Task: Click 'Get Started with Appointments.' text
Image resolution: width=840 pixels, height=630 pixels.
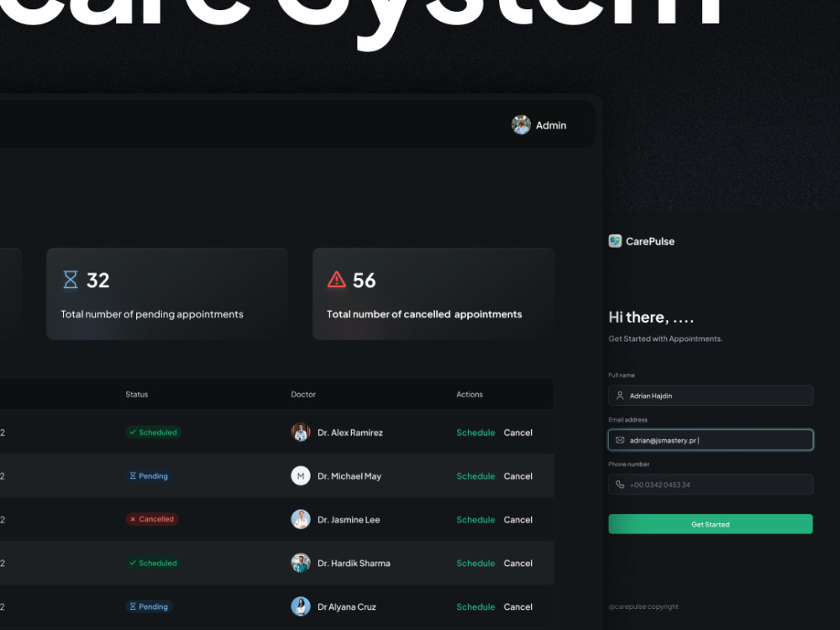Action: 665,339
